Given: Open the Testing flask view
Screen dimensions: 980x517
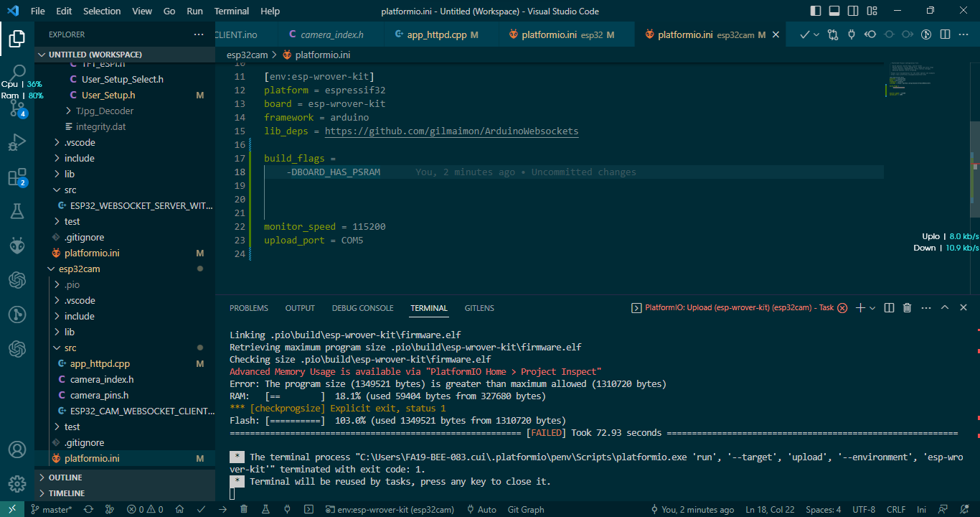Looking at the screenshot, I should [x=17, y=211].
